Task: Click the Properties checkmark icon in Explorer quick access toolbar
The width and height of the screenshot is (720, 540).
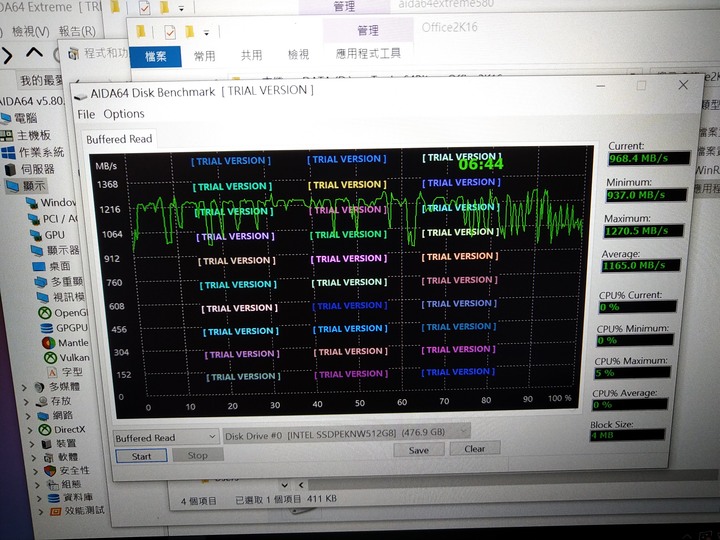Action: pos(169,33)
